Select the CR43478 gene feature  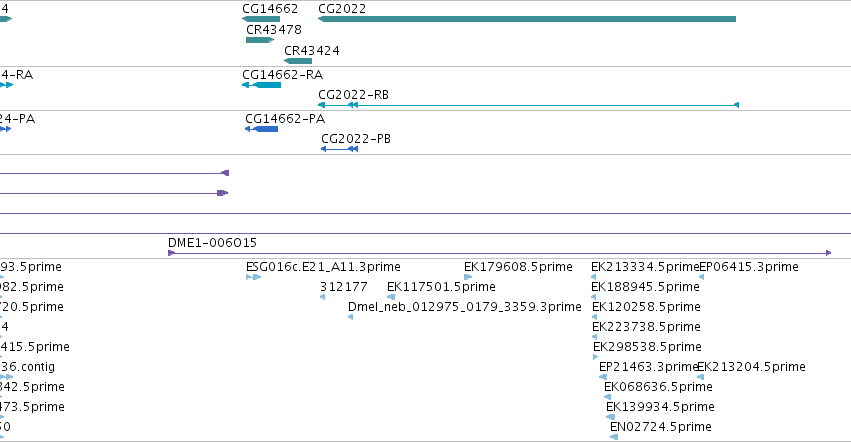coord(260,40)
